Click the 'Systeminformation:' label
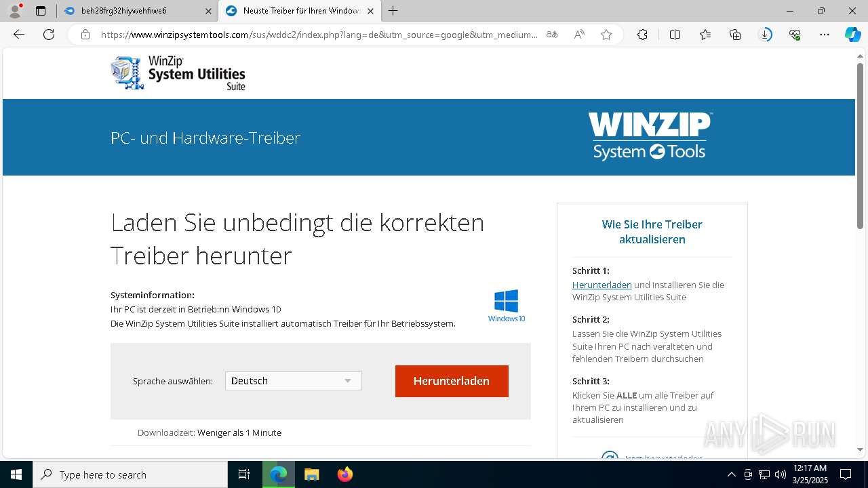This screenshot has width=868, height=488. [x=153, y=295]
